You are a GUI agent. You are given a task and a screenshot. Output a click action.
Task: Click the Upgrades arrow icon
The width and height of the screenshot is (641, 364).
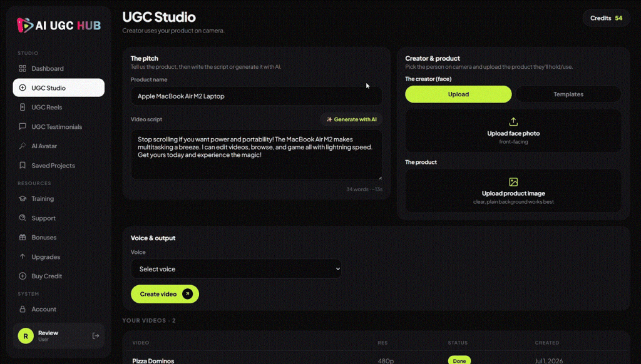click(x=23, y=256)
